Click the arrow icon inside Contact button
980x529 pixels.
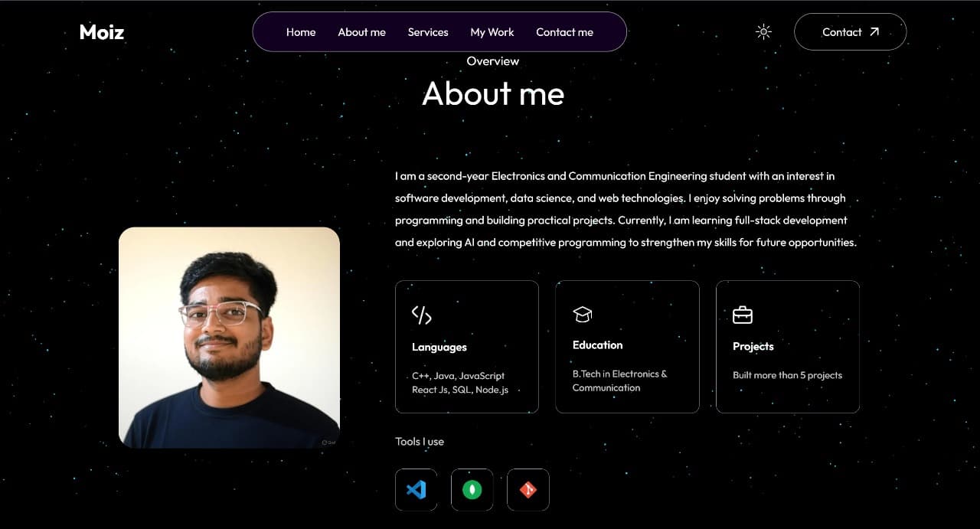(873, 32)
